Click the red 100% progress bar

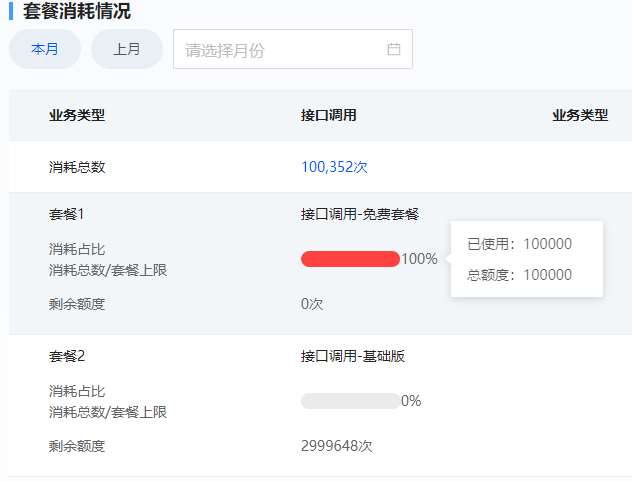(x=350, y=259)
